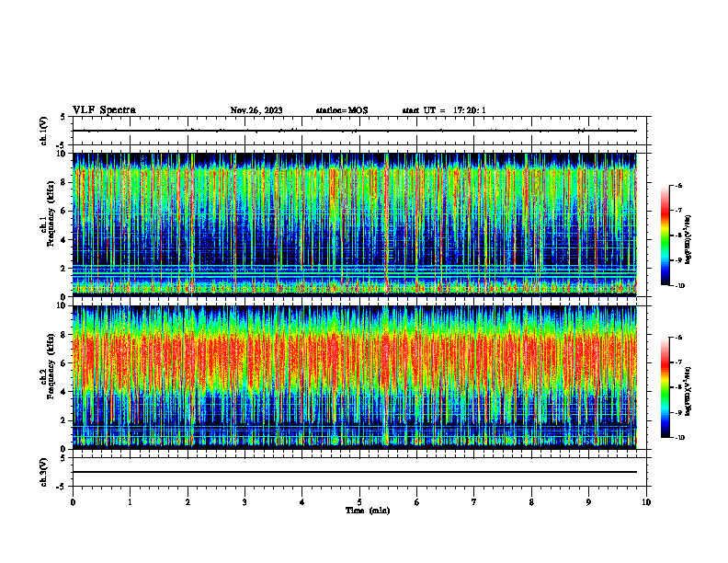Click the 4 minute tick label on Time axis
This screenshot has width=728, height=563.
[x=302, y=502]
